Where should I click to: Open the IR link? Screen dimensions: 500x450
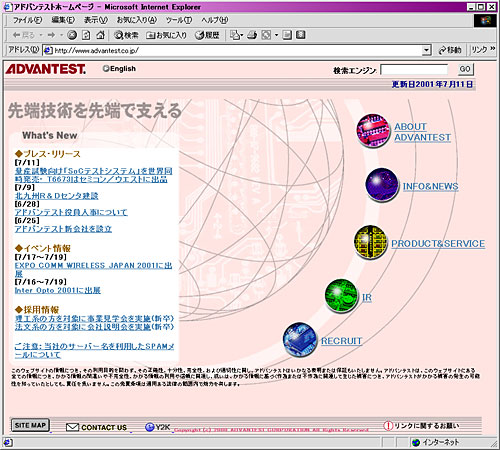point(367,297)
